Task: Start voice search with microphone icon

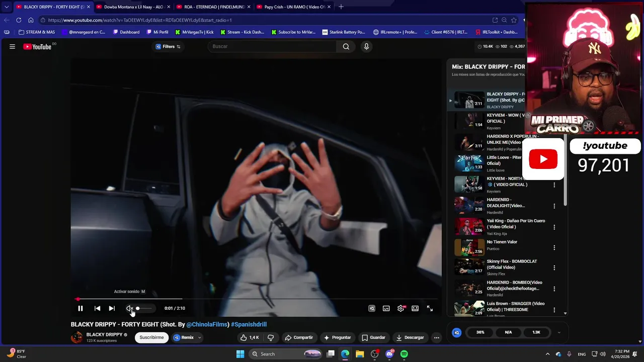Action: pos(366,46)
